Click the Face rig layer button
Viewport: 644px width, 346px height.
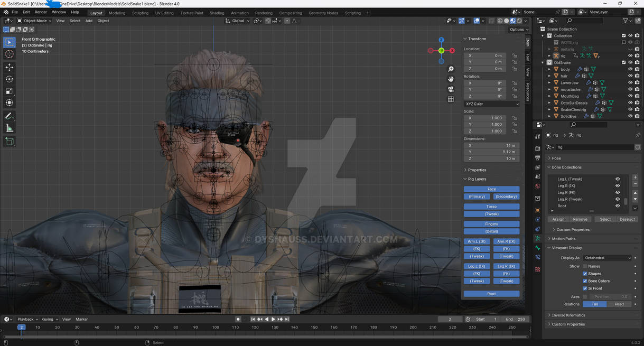pyautogui.click(x=492, y=189)
